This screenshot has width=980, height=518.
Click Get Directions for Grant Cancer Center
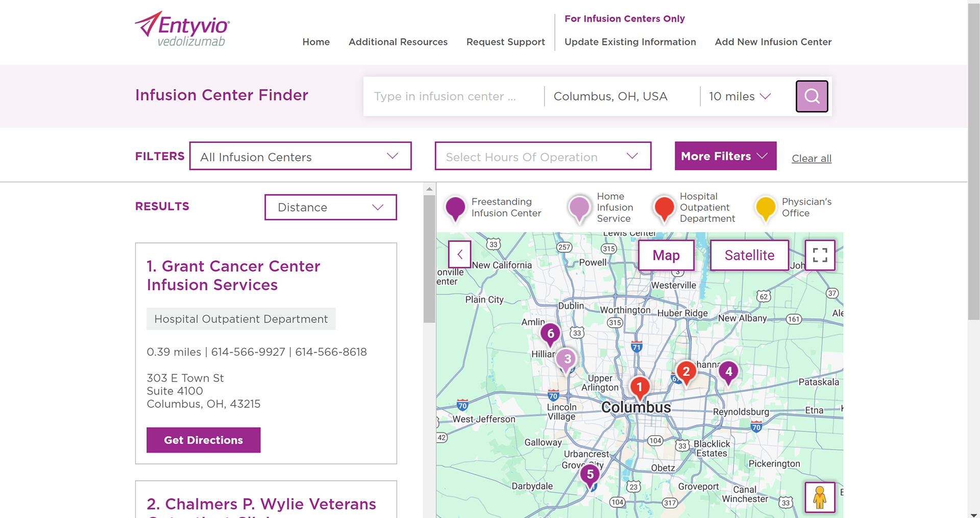(203, 440)
